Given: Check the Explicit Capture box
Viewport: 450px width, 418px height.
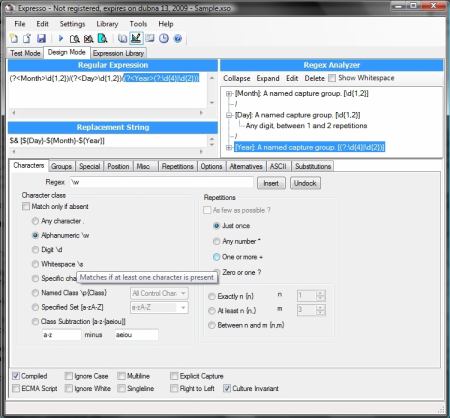Looking at the screenshot, I should 174,376.
